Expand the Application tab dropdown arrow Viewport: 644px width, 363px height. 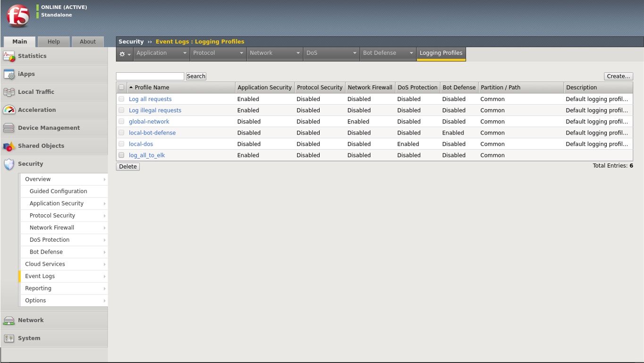point(185,53)
